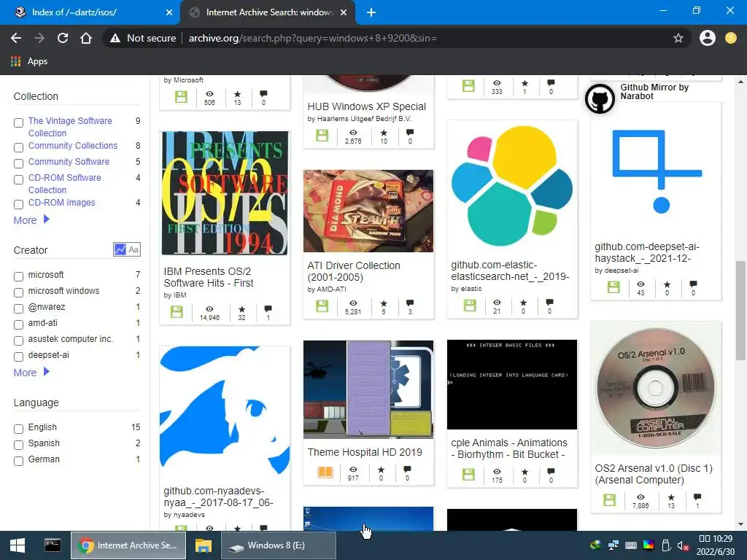This screenshot has height=560, width=747.
Task: Check the microsoft windows creator filter
Action: click(18, 292)
